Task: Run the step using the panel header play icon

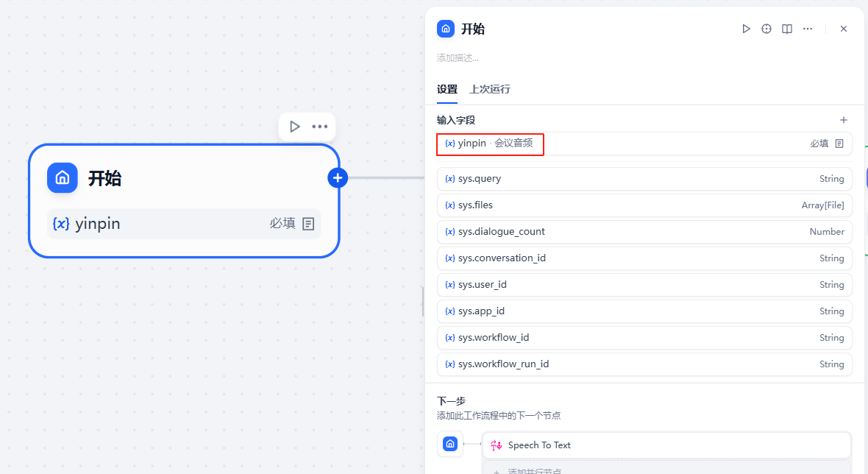Action: coord(746,29)
